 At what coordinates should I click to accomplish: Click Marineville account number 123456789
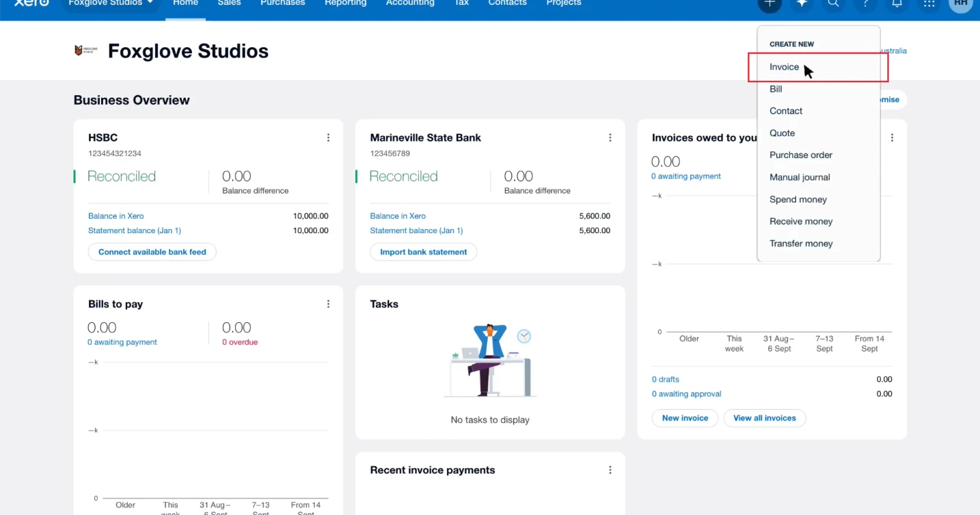[x=390, y=154]
